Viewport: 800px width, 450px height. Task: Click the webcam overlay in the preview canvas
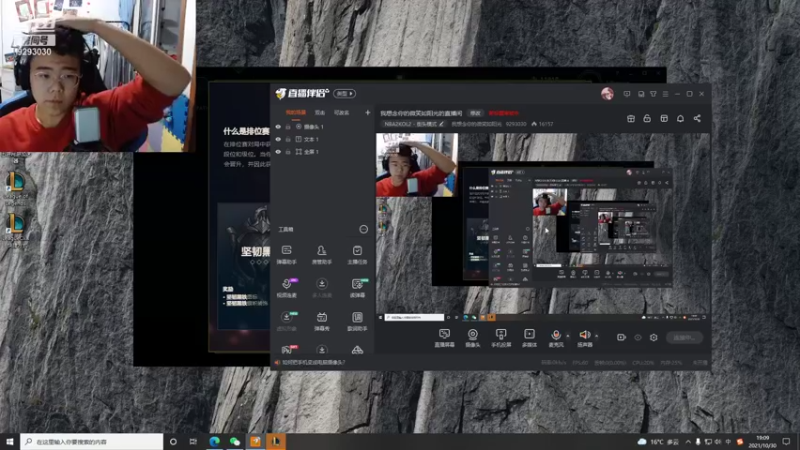coord(416,165)
